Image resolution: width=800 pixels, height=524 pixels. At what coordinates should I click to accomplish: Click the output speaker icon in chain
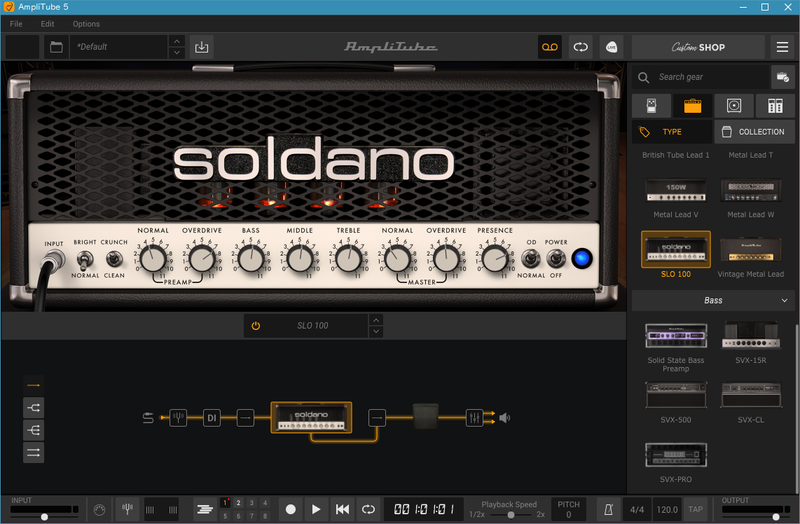click(505, 418)
